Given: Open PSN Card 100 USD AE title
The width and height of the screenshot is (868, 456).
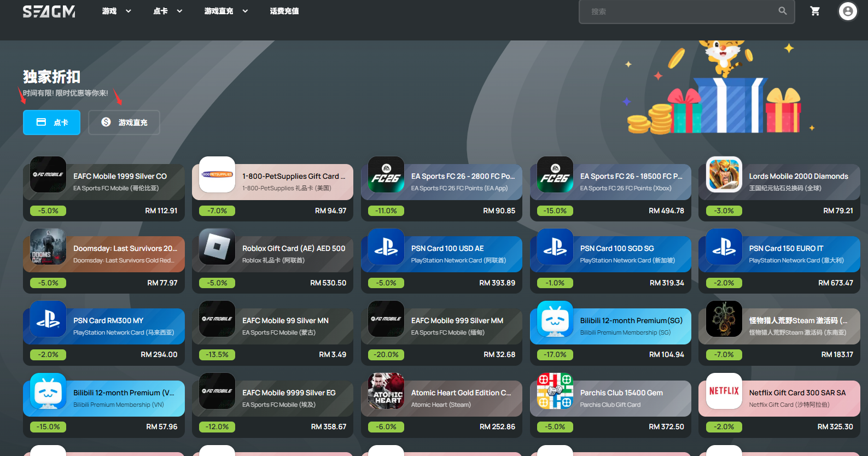Looking at the screenshot, I should 447,248.
